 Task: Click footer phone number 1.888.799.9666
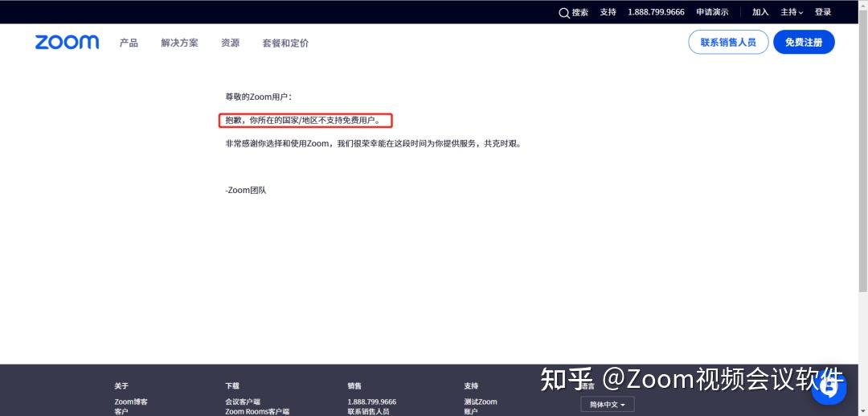click(372, 402)
